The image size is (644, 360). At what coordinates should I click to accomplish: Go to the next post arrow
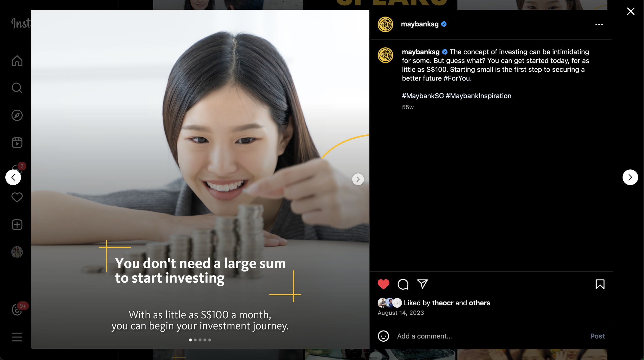(x=630, y=177)
